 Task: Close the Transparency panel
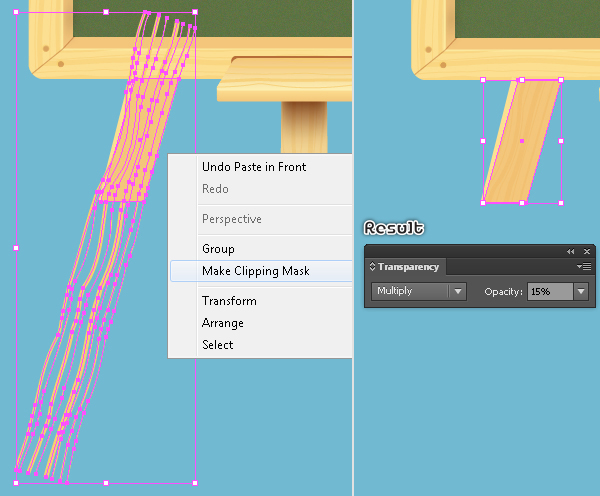pyautogui.click(x=587, y=251)
